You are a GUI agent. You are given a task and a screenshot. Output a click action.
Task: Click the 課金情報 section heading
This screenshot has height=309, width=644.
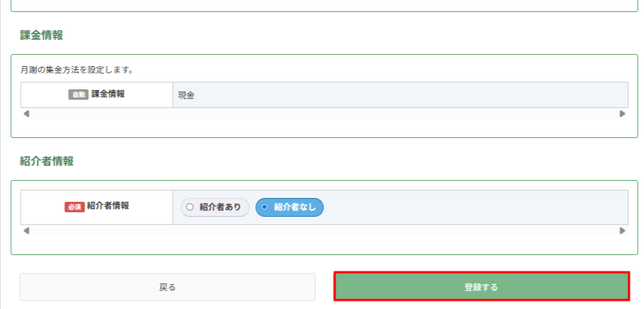click(x=41, y=35)
